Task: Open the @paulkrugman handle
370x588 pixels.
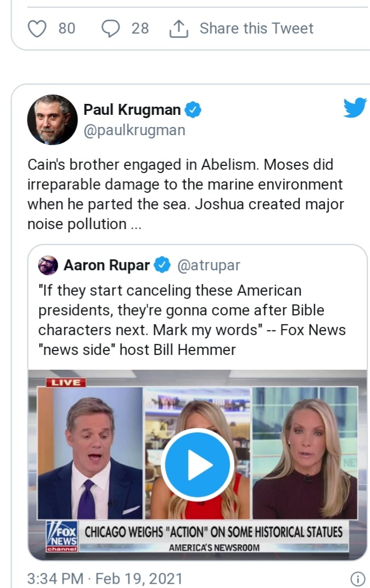Action: point(134,130)
